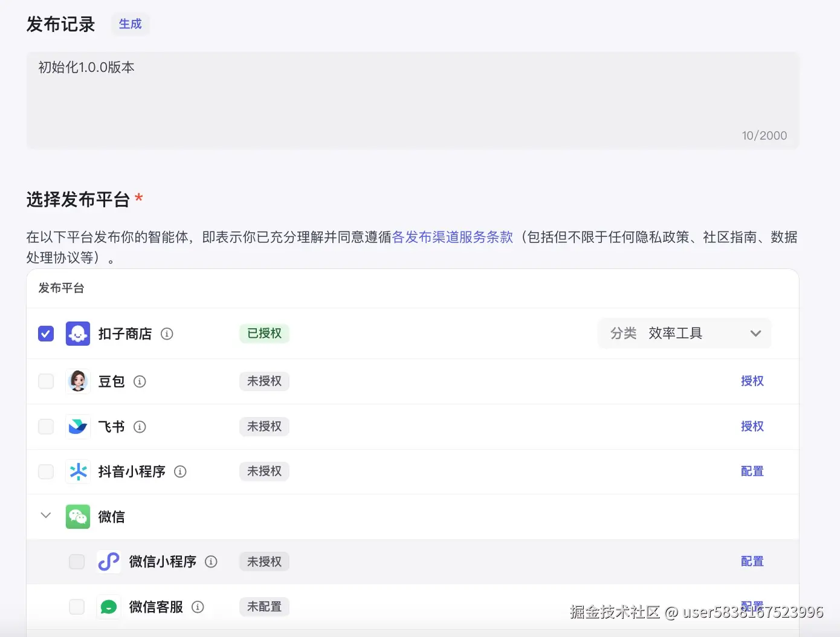Click the 抖音小程序 logo icon
Image resolution: width=840 pixels, height=637 pixels.
tap(77, 471)
